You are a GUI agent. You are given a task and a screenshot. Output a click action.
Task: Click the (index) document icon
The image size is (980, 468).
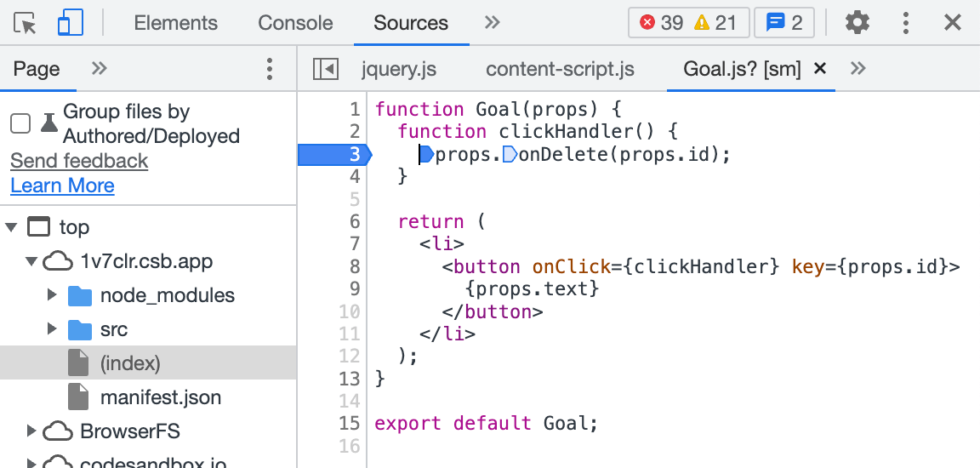coord(79,363)
